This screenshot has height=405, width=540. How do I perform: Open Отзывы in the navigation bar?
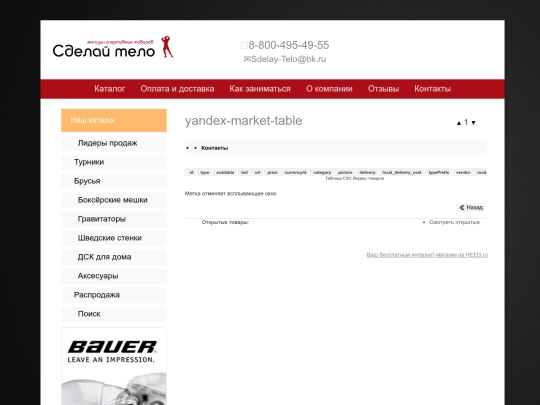click(x=383, y=89)
